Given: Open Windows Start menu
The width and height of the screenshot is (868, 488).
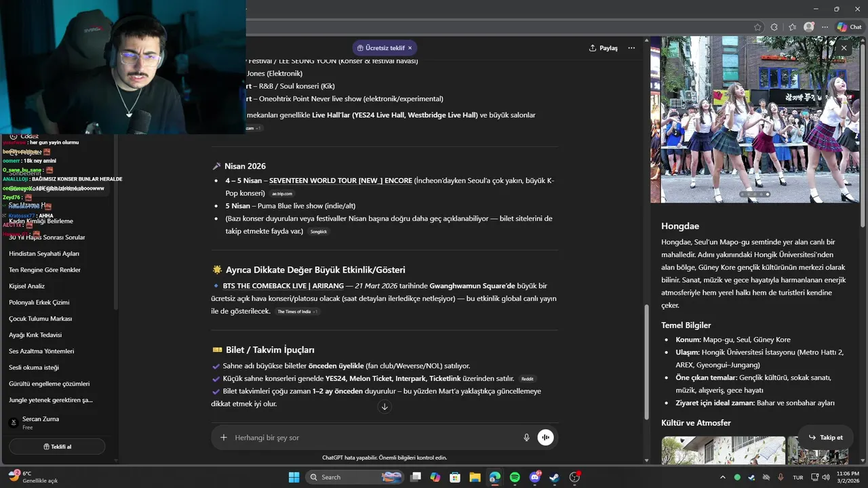Looking at the screenshot, I should point(294,477).
